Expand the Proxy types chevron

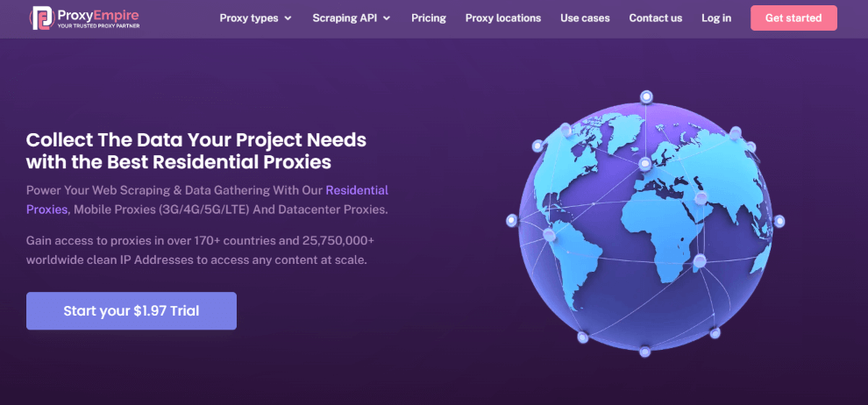pos(288,18)
